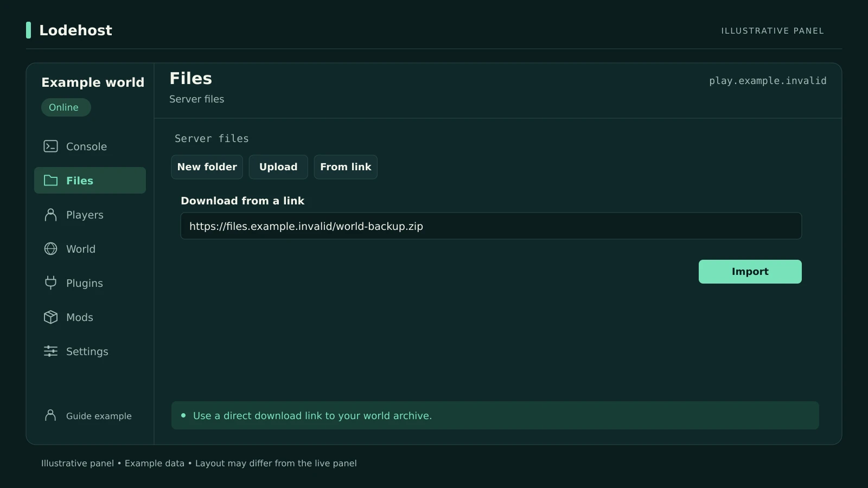Viewport: 868px width, 488px height.
Task: Go to the Console menu item
Action: click(90, 146)
